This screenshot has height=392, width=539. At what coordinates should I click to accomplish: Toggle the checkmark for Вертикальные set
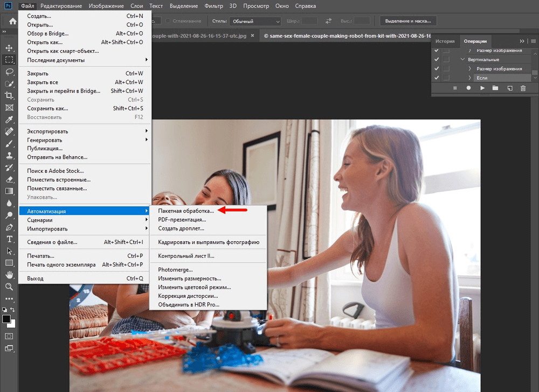[437, 59]
